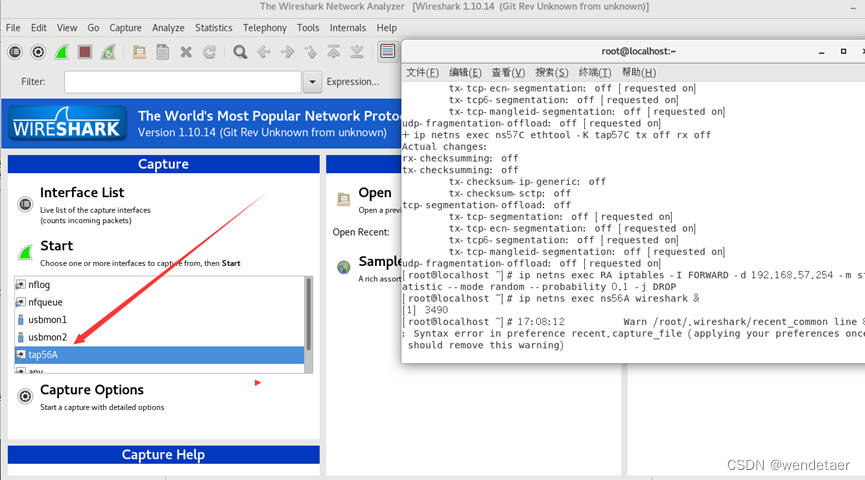865x480 pixels.
Task: Open the Statistics menu
Action: [x=213, y=28]
